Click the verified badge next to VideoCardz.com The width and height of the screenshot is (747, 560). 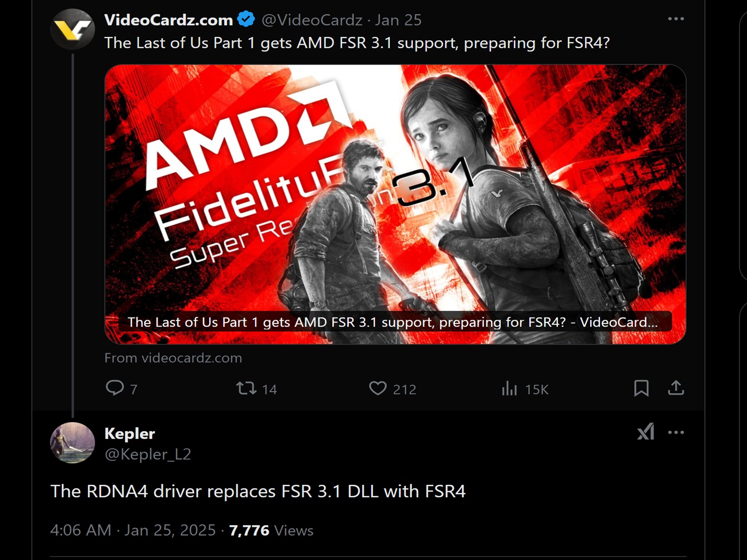(x=246, y=19)
